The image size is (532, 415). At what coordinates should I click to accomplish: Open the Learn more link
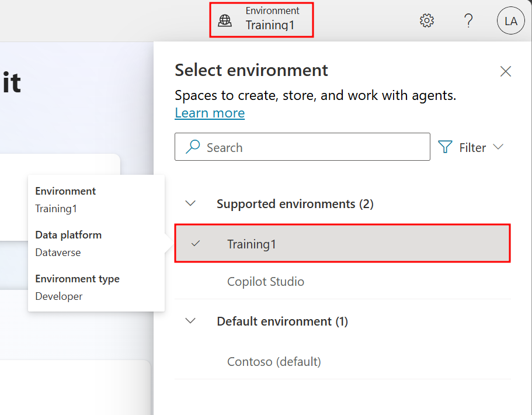pyautogui.click(x=210, y=113)
